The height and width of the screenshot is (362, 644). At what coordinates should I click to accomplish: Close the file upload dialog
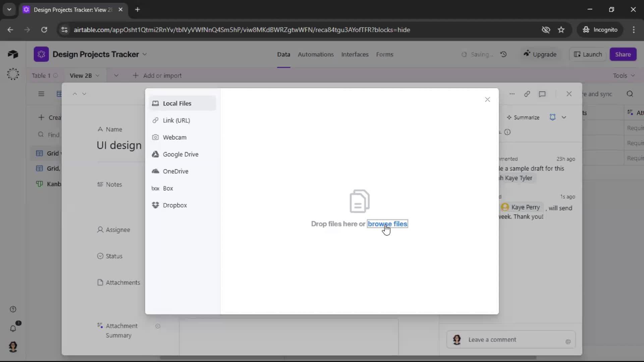(x=487, y=100)
